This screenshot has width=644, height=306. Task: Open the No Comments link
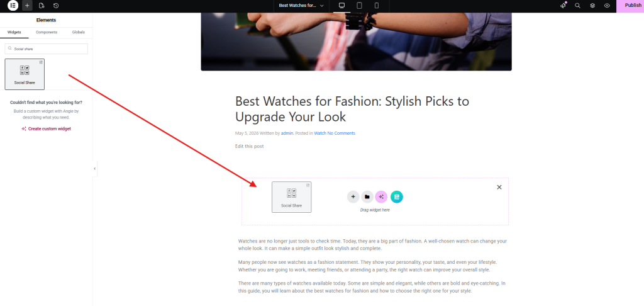point(341,133)
